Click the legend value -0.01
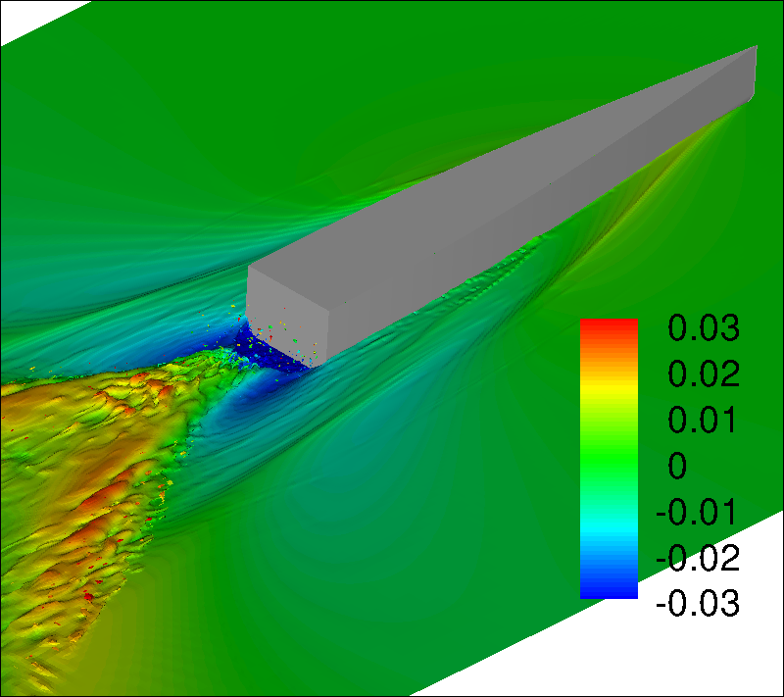 coord(696,512)
